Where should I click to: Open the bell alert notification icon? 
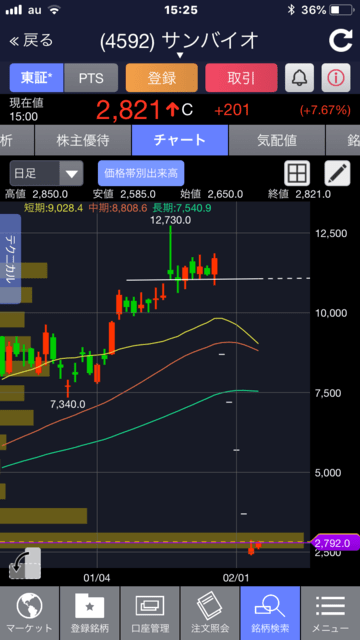tap(299, 78)
